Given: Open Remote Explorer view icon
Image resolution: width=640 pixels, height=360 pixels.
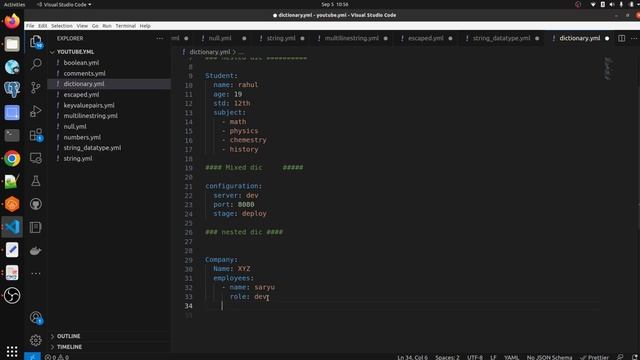Looking at the screenshot, I should click(x=36, y=158).
